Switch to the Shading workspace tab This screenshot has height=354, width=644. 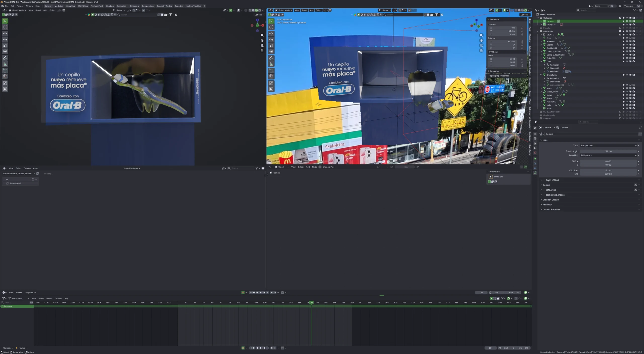coord(110,6)
